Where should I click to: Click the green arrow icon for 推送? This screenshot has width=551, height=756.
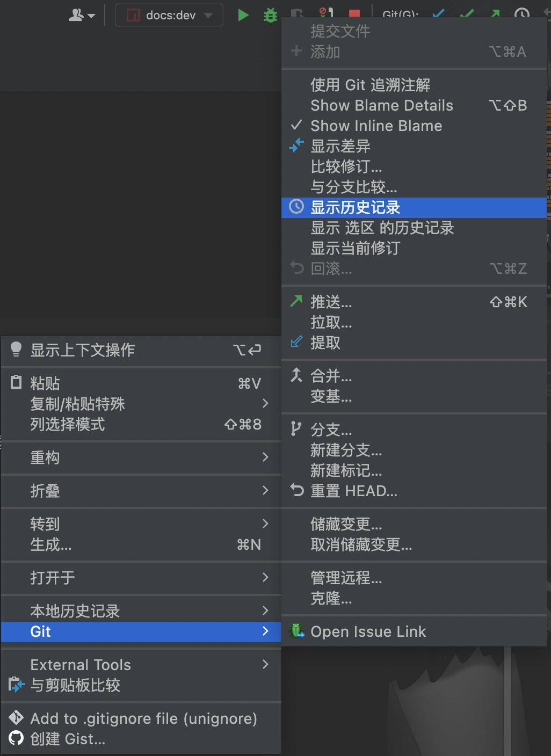[x=296, y=301]
